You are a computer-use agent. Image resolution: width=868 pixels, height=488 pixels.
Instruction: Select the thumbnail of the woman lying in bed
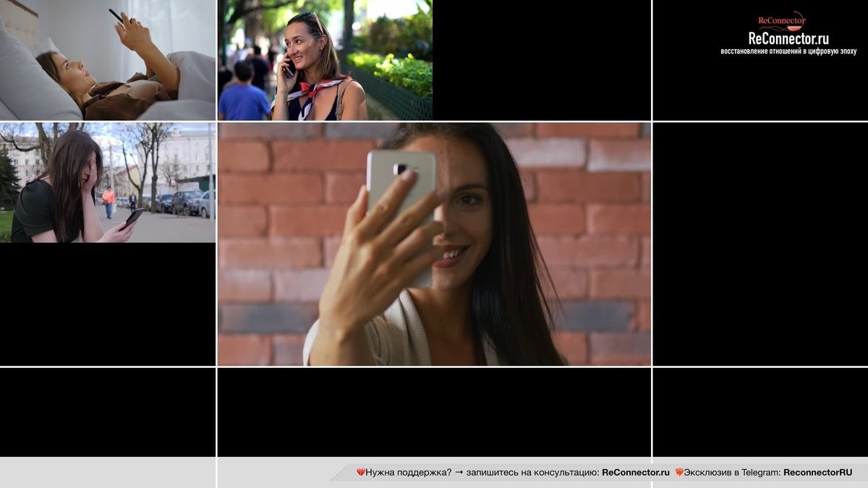pyautogui.click(x=107, y=60)
